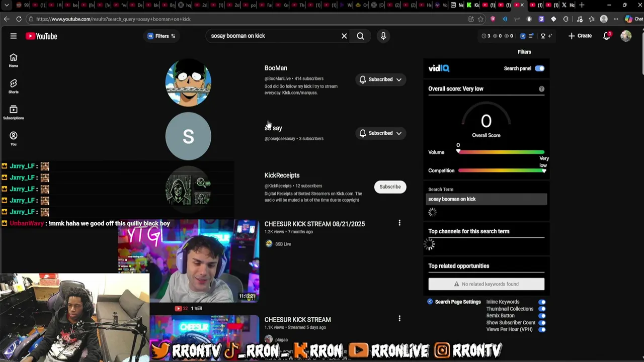Open more options for second CHEESUR KICK STREAM video
The width and height of the screenshot is (644, 362).
(x=399, y=318)
